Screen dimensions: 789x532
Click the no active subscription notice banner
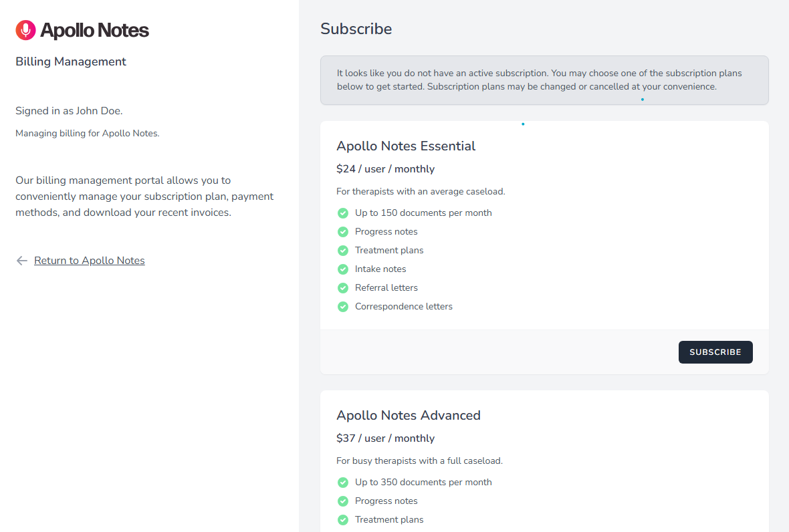544,80
